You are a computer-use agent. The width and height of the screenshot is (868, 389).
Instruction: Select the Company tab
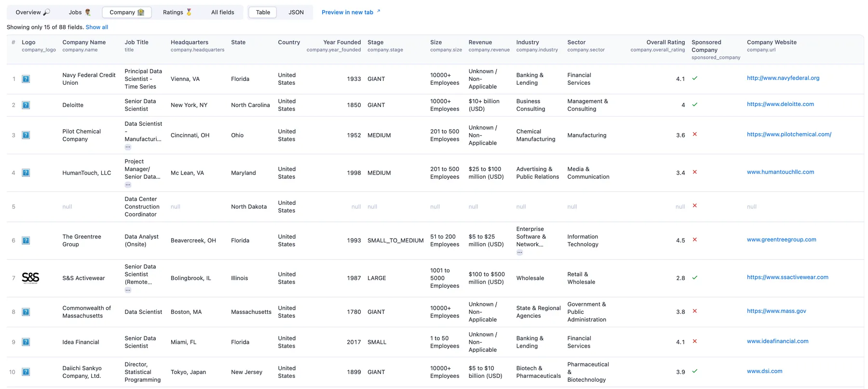click(x=127, y=12)
